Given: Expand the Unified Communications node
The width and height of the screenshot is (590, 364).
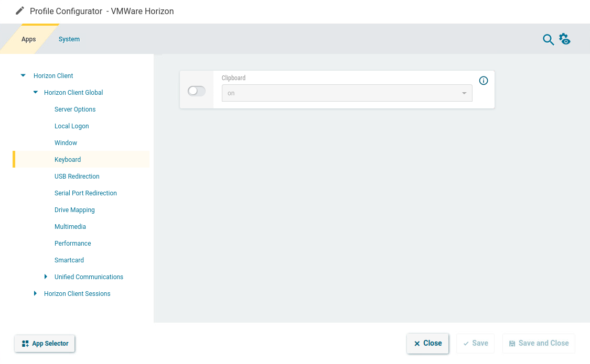Looking at the screenshot, I should pyautogui.click(x=46, y=277).
